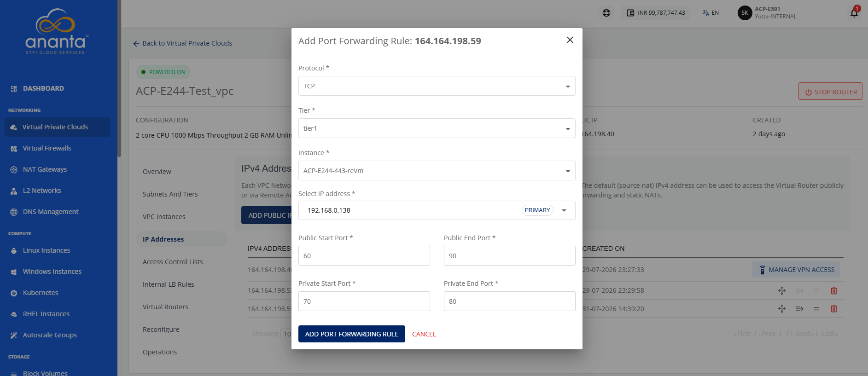Click the Public End Port field
The height and width of the screenshot is (376, 868).
(509, 256)
